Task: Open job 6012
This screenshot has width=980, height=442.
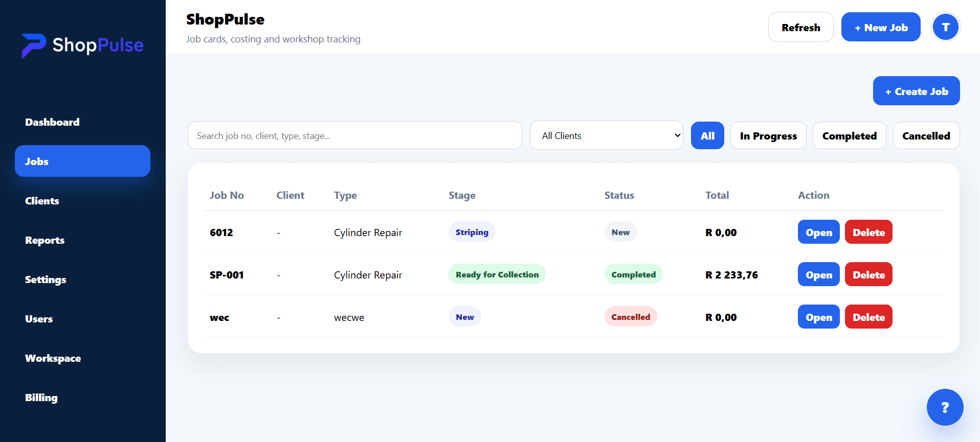Action: click(818, 232)
